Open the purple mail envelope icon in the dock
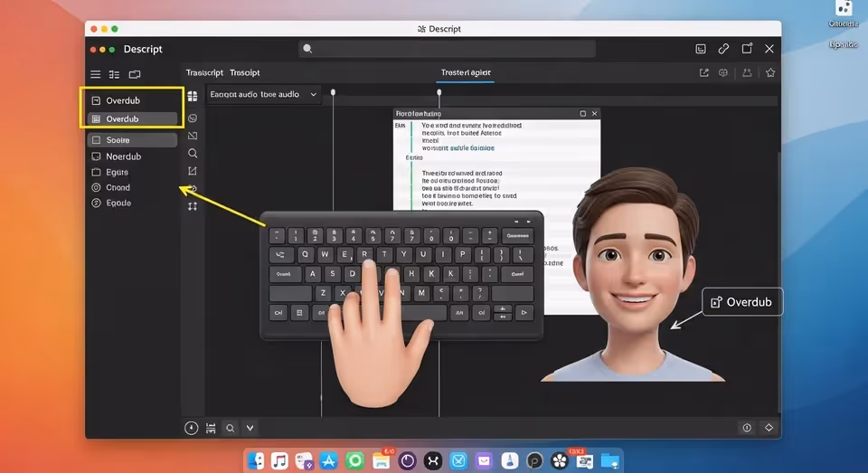 click(x=484, y=461)
